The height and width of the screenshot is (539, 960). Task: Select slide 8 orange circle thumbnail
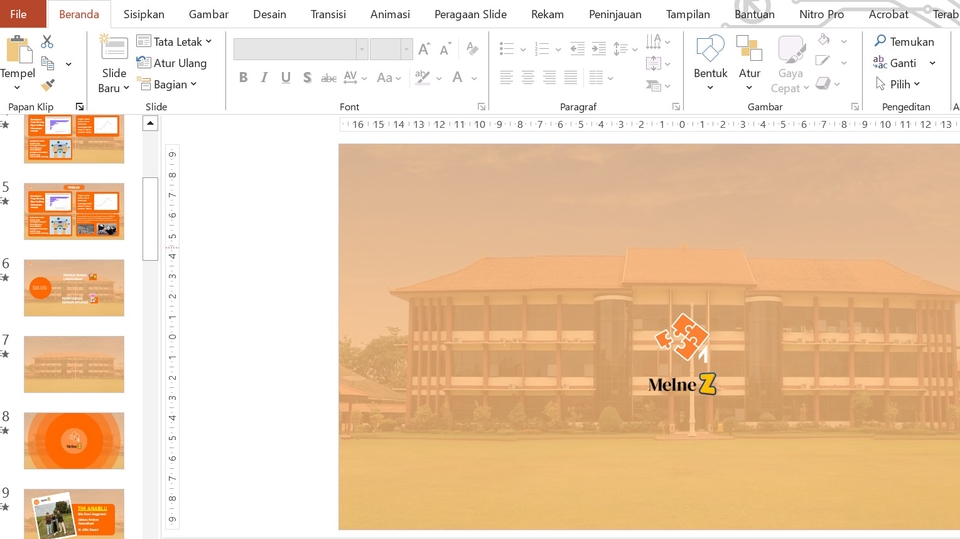tap(73, 441)
